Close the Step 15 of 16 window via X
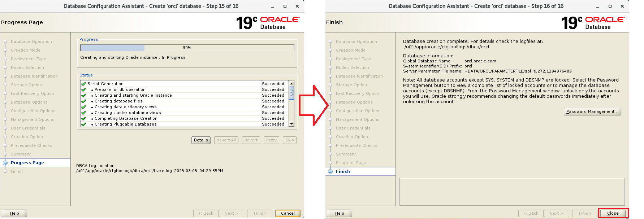This screenshot has width=644, height=219. [297, 6]
